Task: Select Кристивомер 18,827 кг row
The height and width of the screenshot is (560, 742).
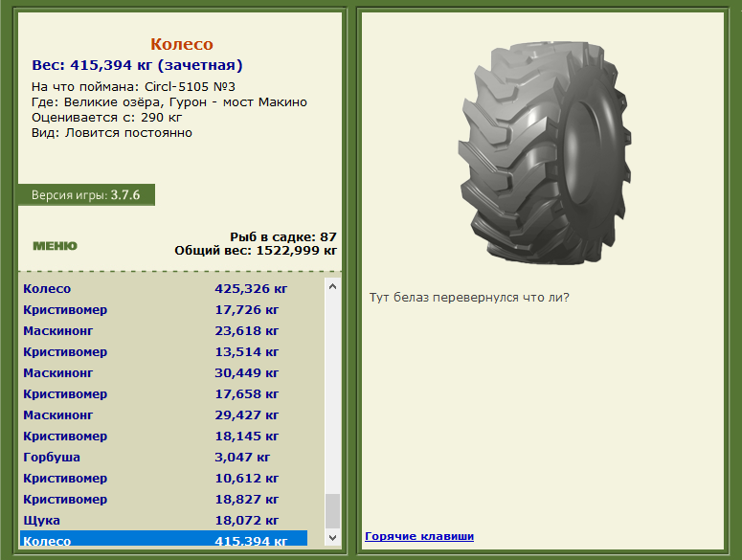Action: click(x=164, y=499)
